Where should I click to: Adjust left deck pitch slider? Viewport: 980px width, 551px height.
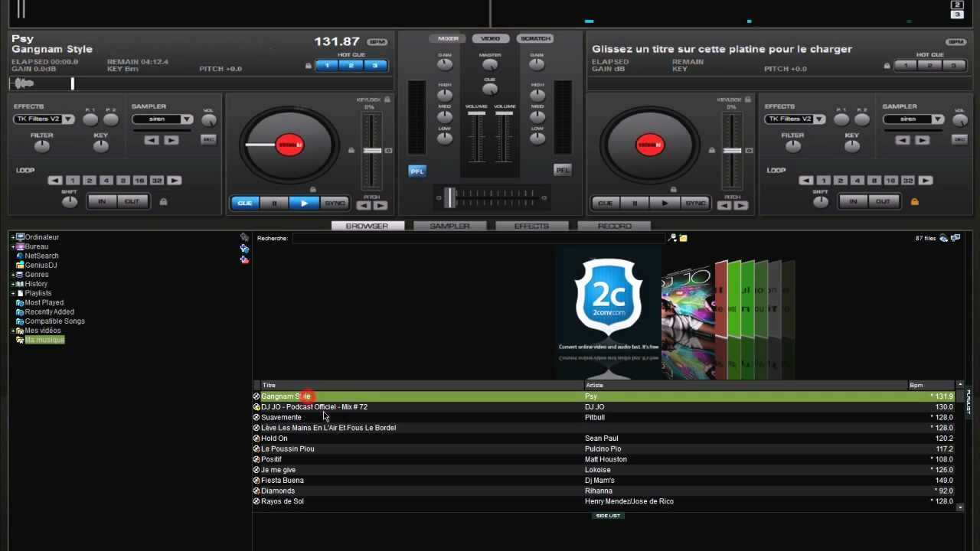point(372,151)
